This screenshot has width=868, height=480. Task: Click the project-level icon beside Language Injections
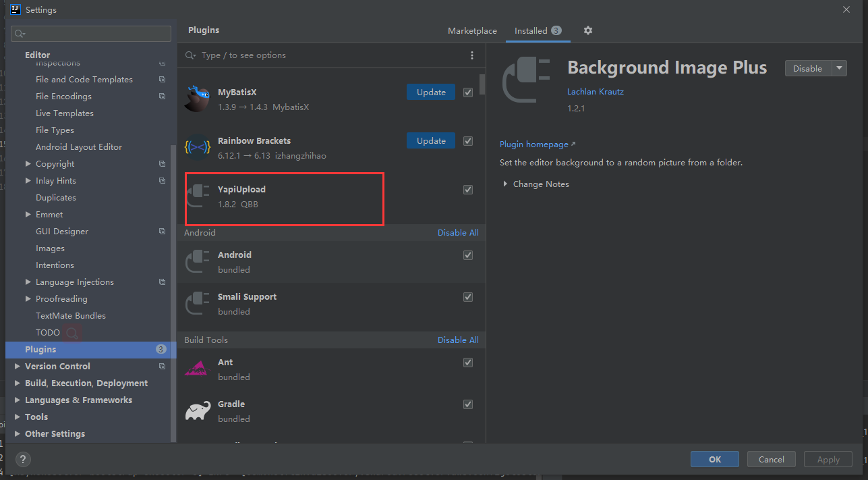pos(162,282)
